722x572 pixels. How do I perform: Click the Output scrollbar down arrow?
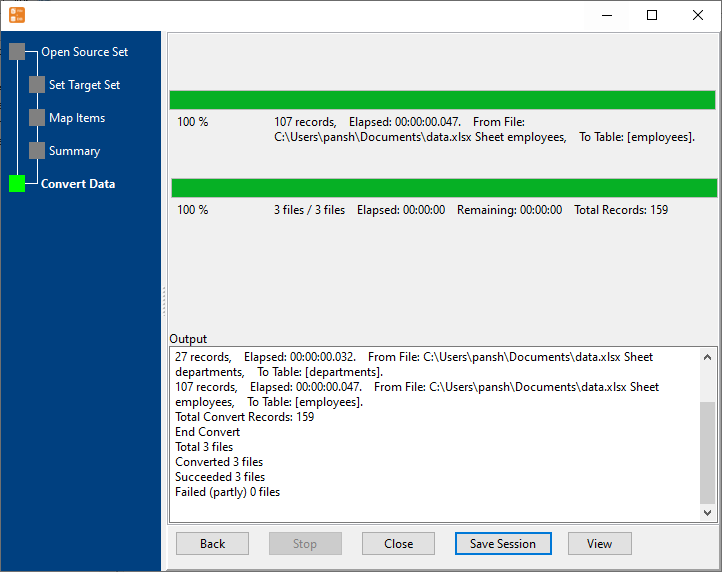708,513
